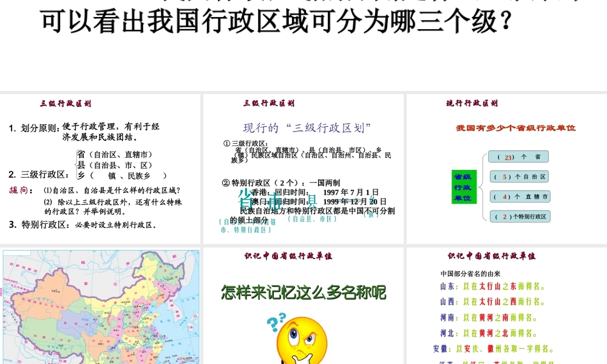Click the text ②特别行政区（2个）：一国两制
This screenshot has height=364, width=607.
pos(281,183)
